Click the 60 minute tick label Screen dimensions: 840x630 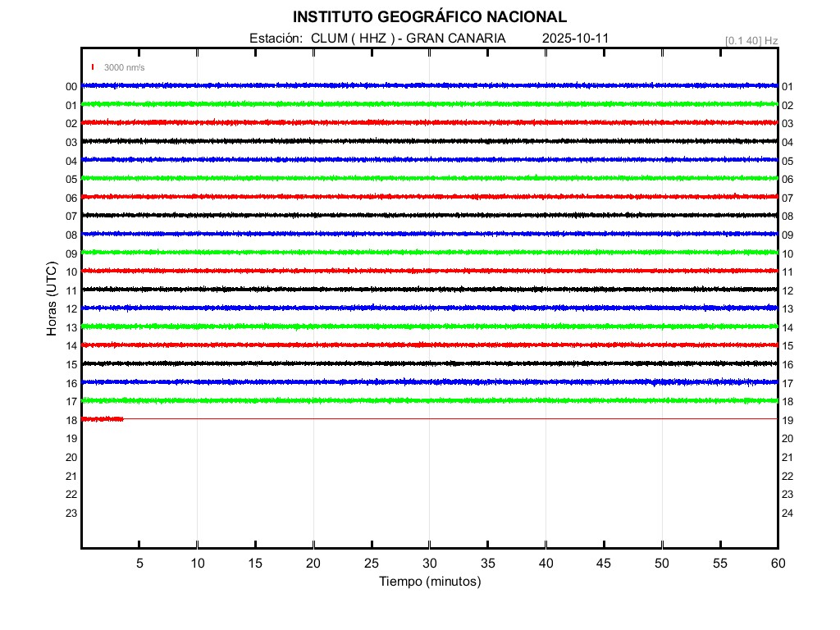[x=778, y=564]
